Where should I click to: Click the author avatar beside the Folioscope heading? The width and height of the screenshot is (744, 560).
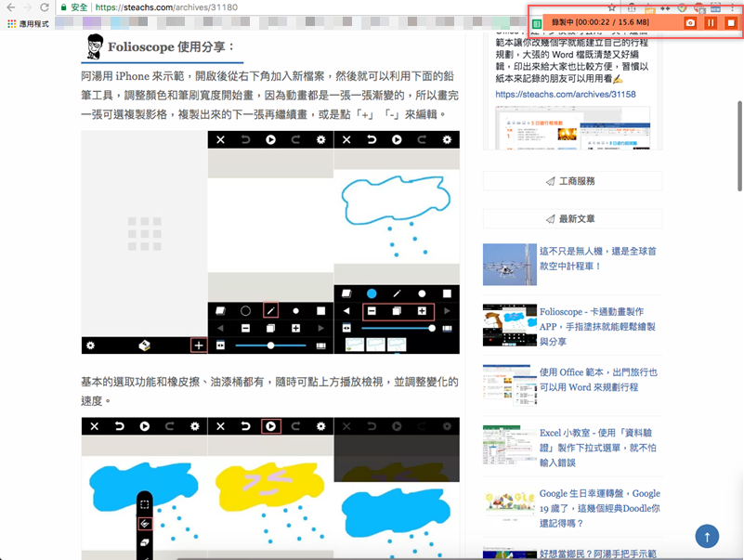click(x=95, y=46)
